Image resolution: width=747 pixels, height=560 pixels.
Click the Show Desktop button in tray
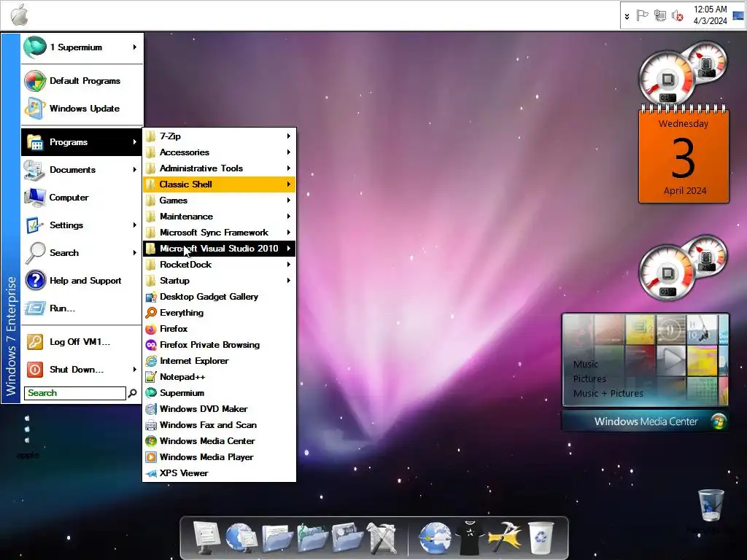click(738, 15)
